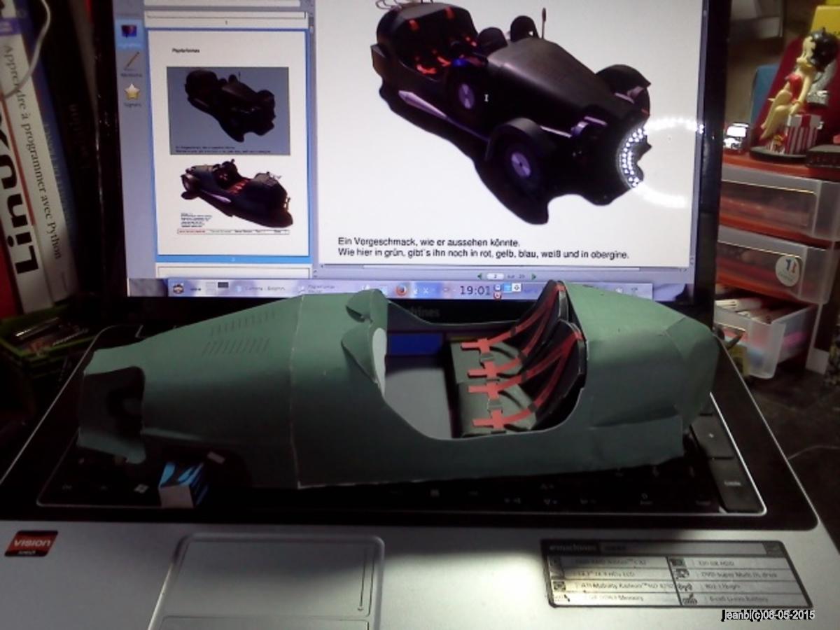Click the green previous page arrow
The image size is (840, 630).
click(x=479, y=276)
